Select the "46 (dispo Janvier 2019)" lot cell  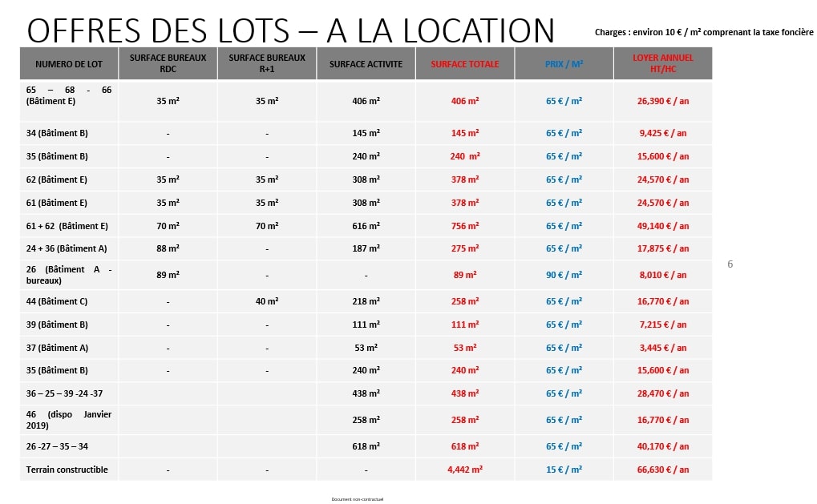[69, 420]
